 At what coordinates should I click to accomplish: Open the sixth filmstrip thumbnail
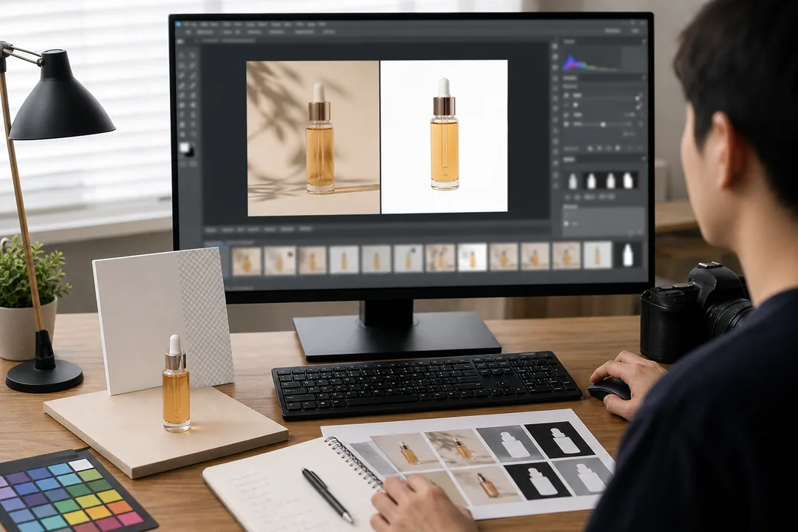(408, 258)
